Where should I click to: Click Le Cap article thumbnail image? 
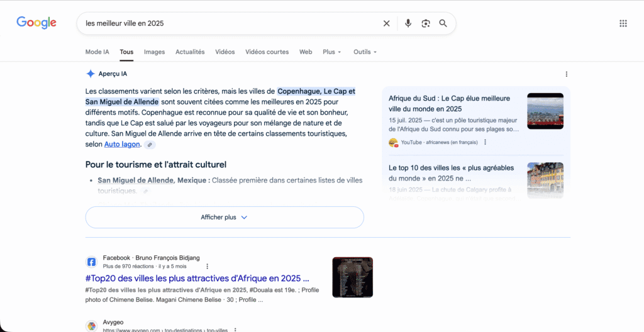[545, 111]
